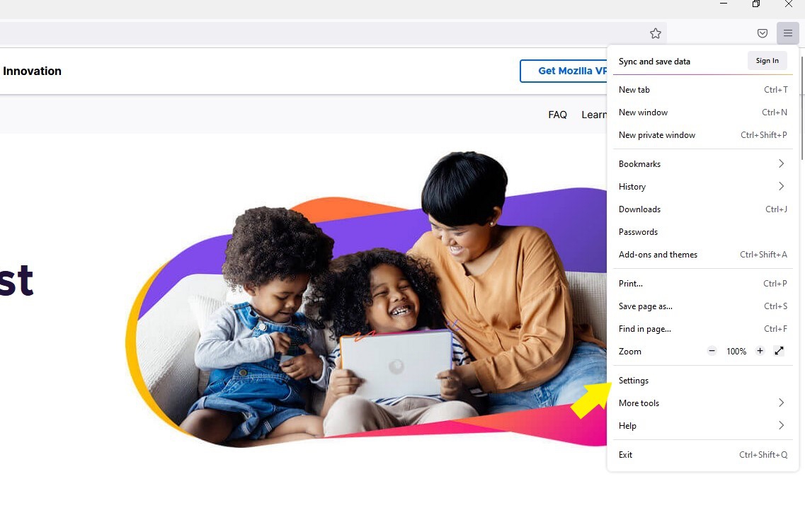
Task: Select New tab from the menu
Action: 703,90
